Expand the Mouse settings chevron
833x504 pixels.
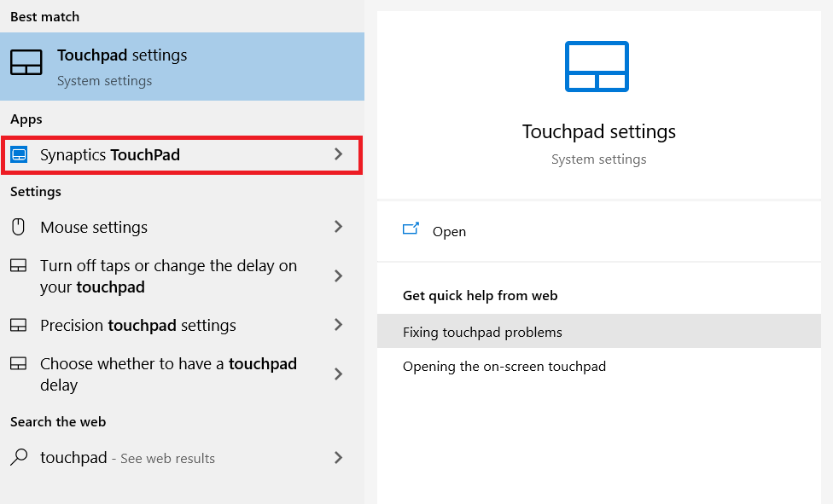(340, 227)
